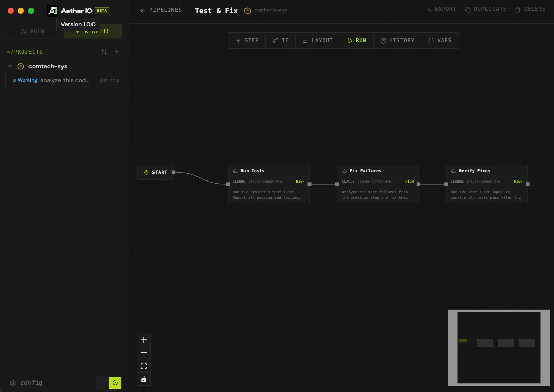This screenshot has height=392, width=554.
Task: Click the ~/PROJECTS section header
Action: 25,52
